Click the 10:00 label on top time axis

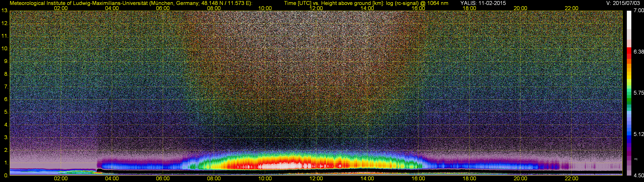(265, 8)
